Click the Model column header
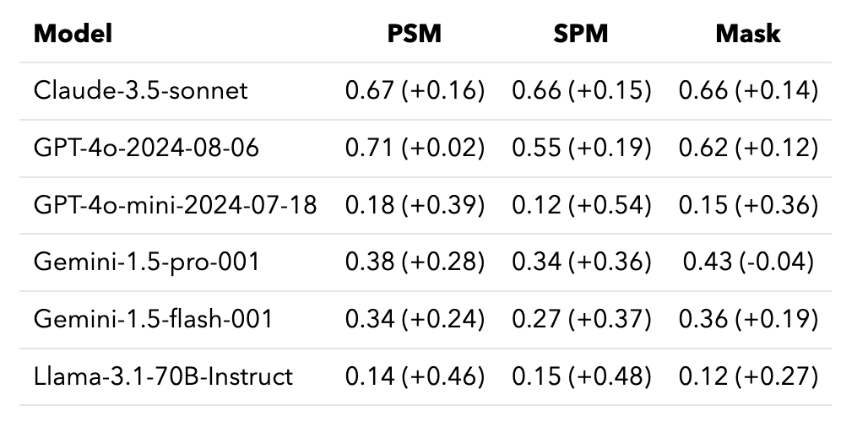868x427 pixels. [73, 34]
